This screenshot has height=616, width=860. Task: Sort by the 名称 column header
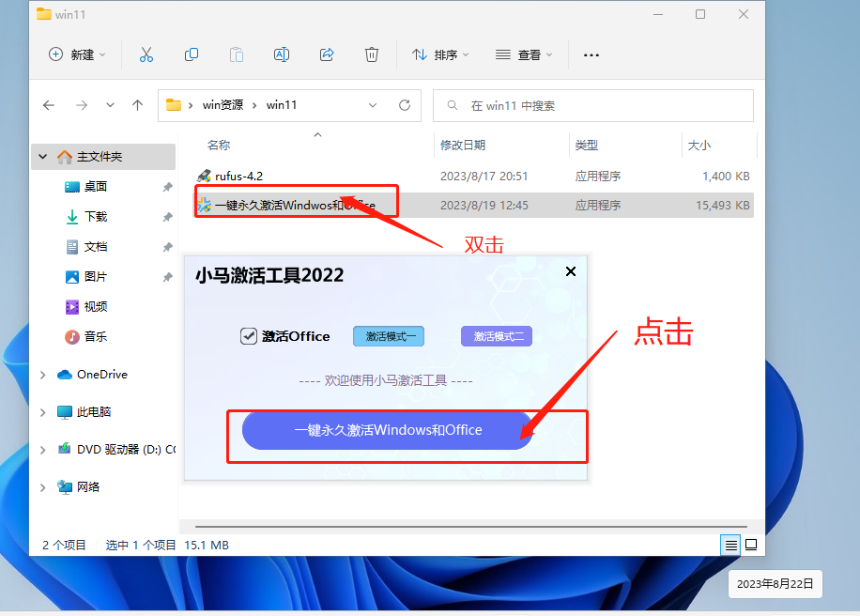pyautogui.click(x=219, y=145)
